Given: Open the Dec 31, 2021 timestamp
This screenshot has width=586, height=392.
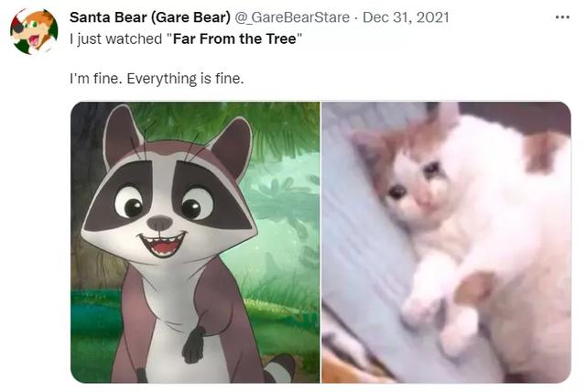Looking at the screenshot, I should tap(406, 17).
